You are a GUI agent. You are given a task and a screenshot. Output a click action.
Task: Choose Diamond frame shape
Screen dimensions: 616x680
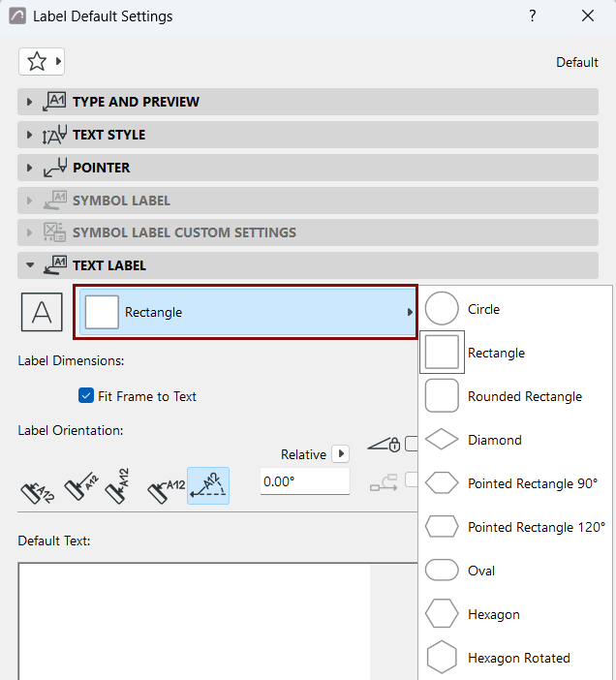[x=515, y=440]
